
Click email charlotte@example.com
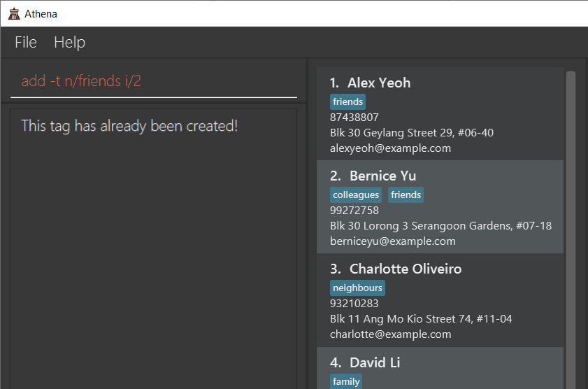[x=390, y=334]
